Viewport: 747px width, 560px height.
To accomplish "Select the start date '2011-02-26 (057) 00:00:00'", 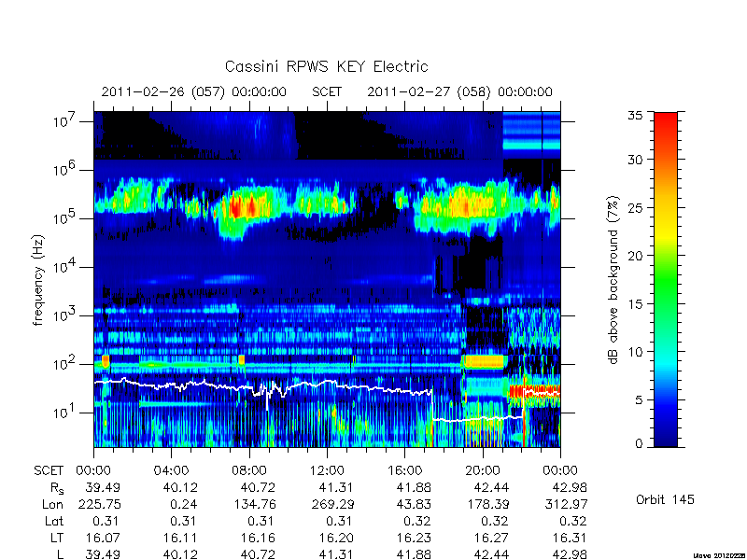I will point(194,91).
